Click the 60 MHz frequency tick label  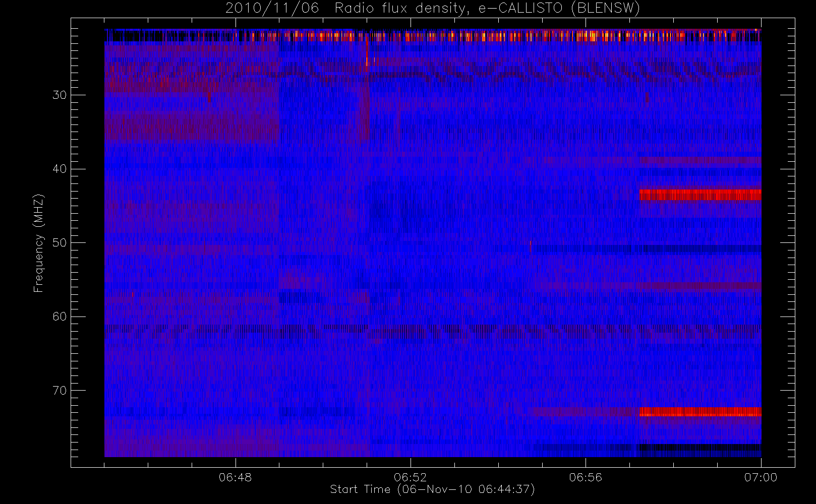tap(60, 317)
